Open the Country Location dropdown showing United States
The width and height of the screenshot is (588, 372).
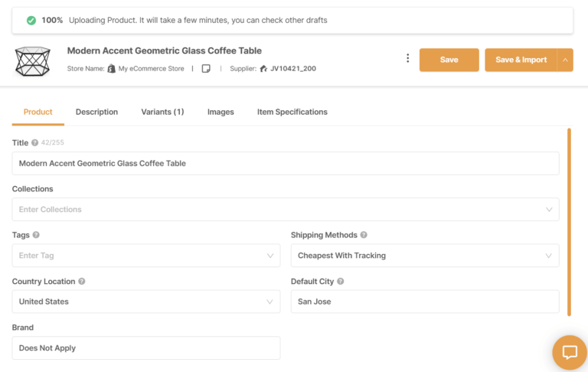[146, 302]
